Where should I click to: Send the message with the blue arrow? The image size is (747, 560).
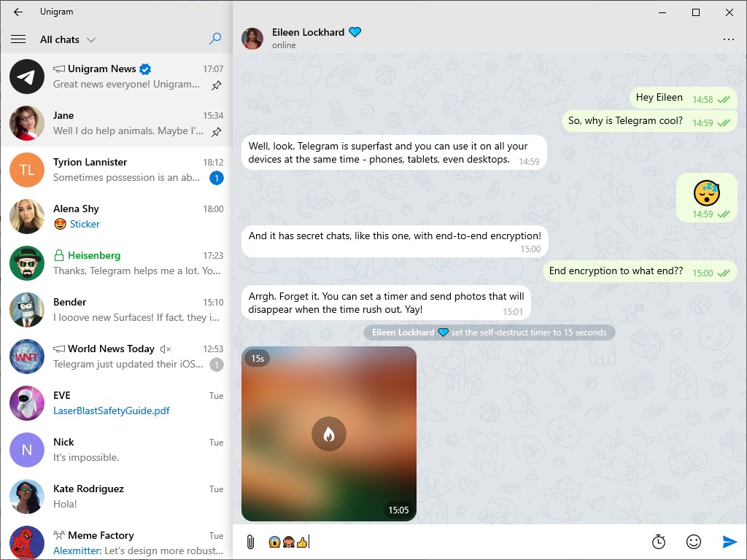(x=729, y=542)
